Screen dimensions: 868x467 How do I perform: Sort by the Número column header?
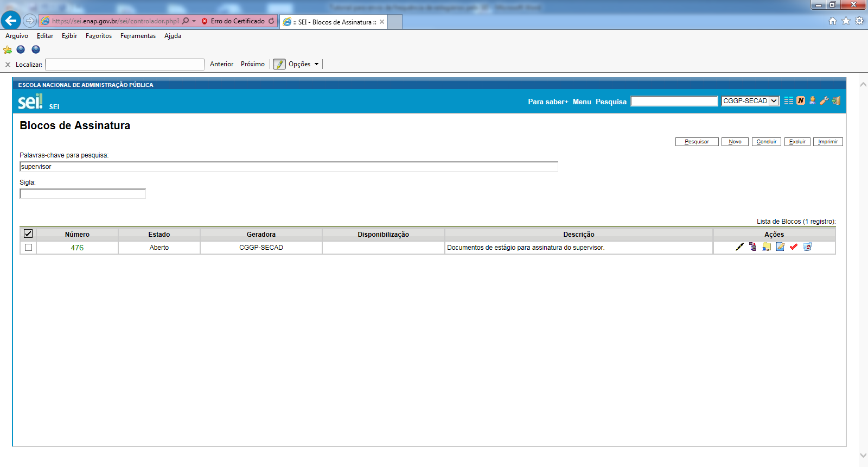[x=77, y=235]
